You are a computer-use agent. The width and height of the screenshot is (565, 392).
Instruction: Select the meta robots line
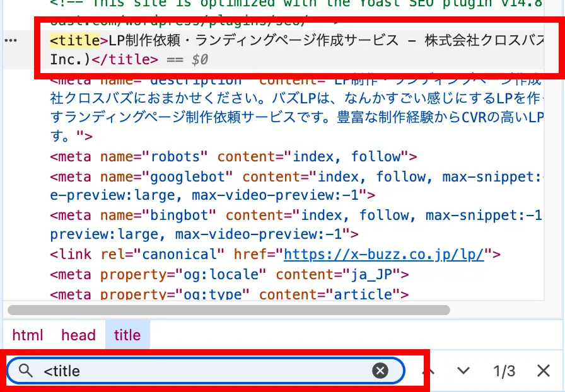(233, 157)
